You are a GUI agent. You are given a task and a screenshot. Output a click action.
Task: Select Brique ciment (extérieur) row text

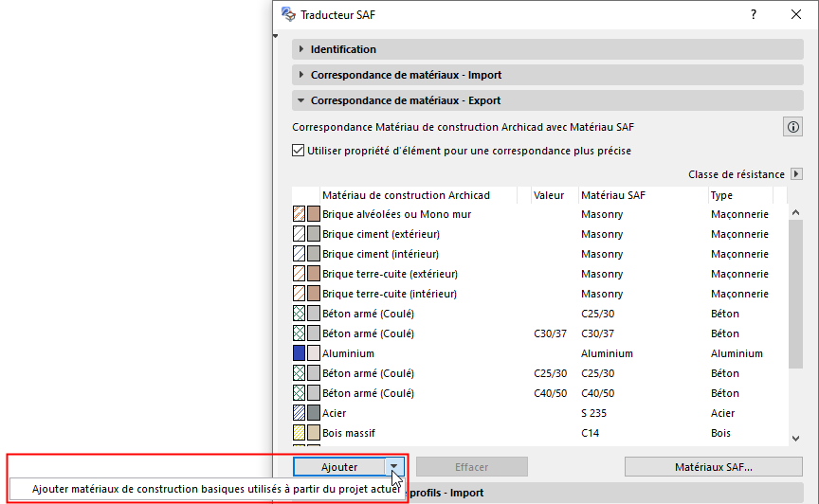pos(381,234)
